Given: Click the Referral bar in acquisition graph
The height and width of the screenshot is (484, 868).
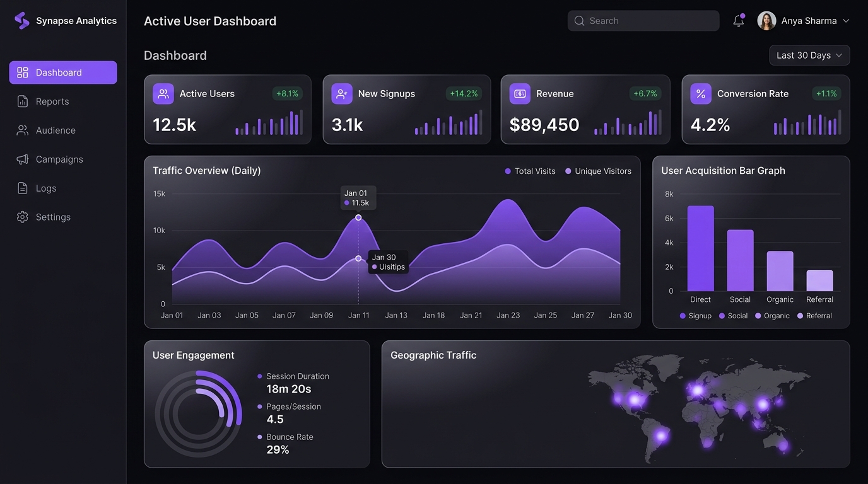Looking at the screenshot, I should [x=819, y=280].
